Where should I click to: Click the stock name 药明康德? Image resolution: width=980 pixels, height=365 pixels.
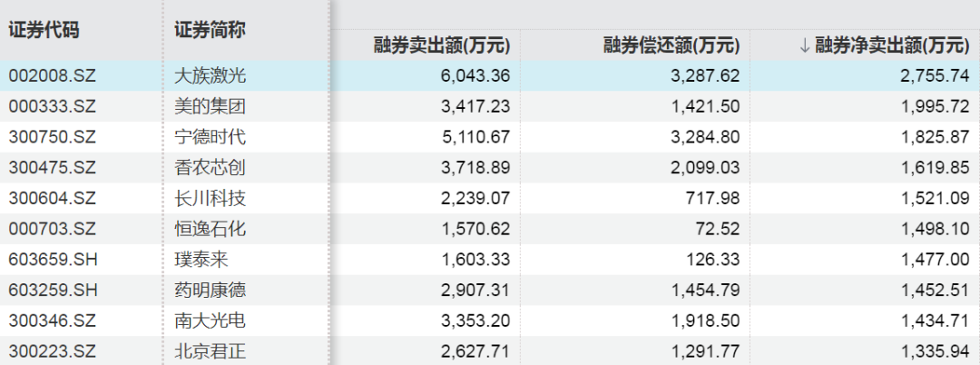210,291
